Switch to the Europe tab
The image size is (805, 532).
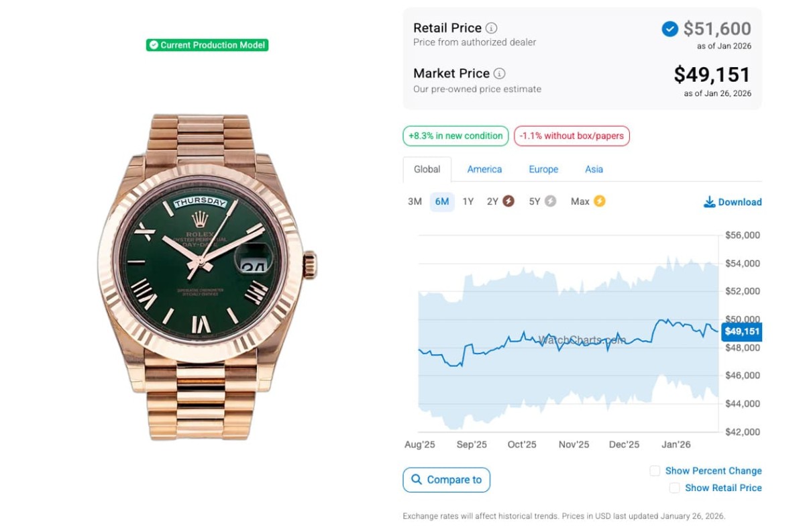(543, 170)
